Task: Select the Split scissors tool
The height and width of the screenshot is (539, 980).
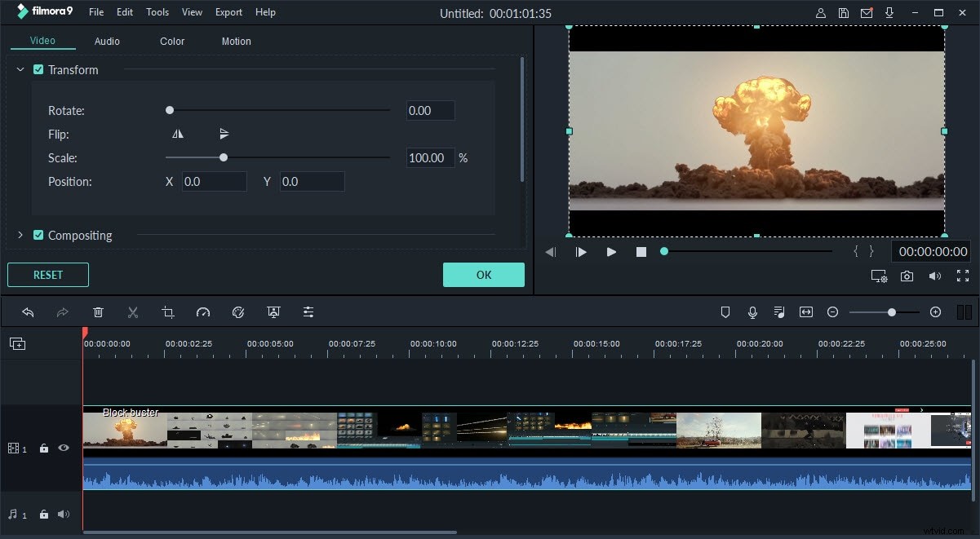Action: click(x=133, y=311)
